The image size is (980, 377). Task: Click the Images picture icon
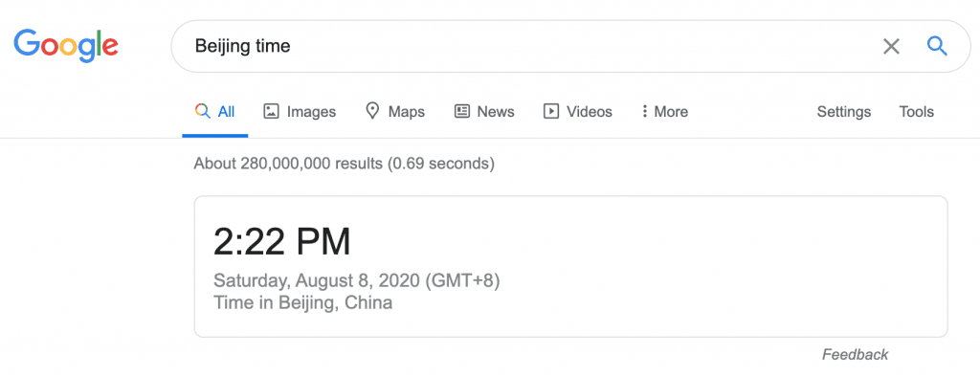click(271, 111)
